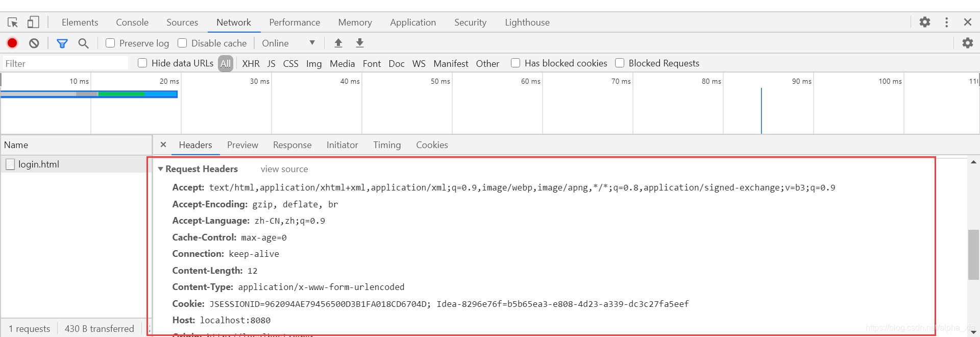Close the DevTools panel

968,22
